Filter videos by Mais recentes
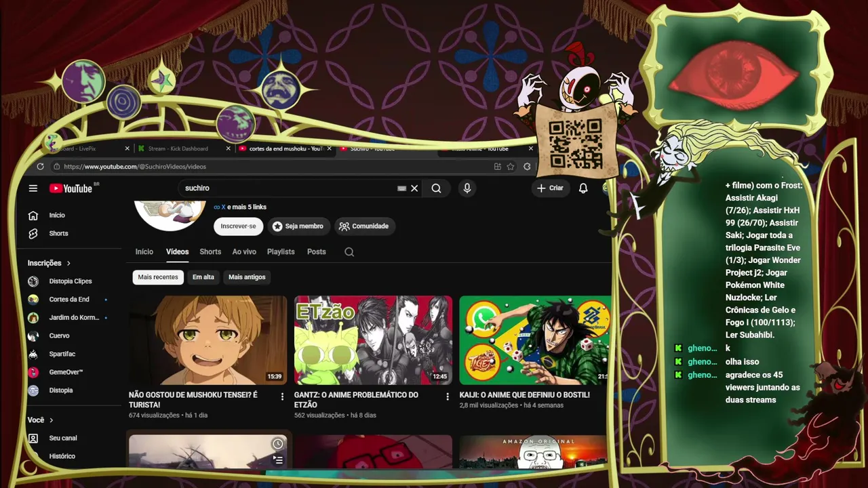 (x=158, y=277)
